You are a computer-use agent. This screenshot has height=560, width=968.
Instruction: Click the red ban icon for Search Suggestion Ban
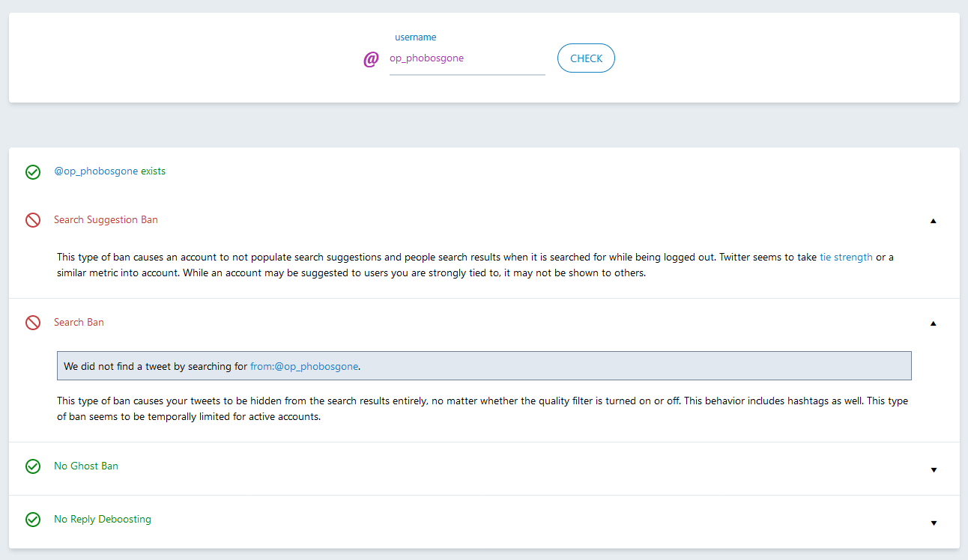[33, 220]
